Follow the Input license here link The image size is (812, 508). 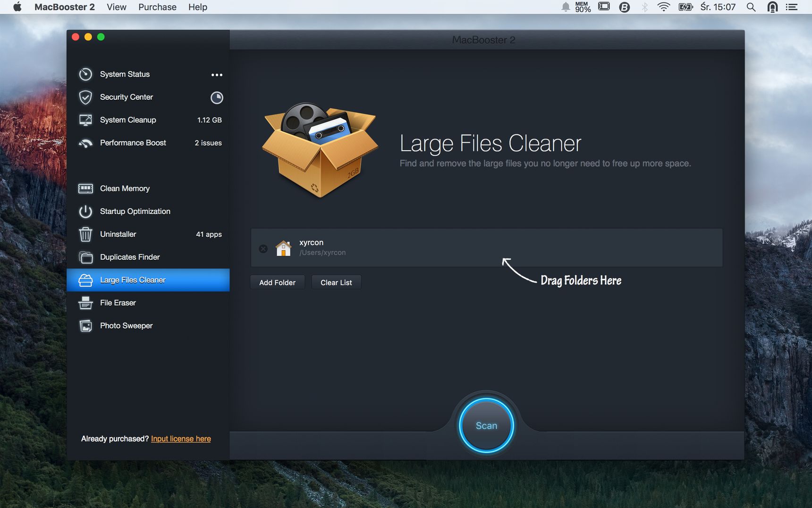181,439
